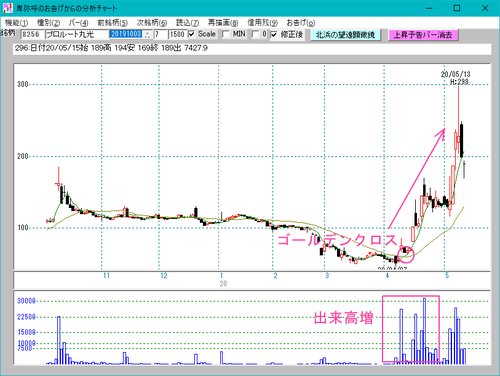Click month label 4 on time axis

point(387,276)
